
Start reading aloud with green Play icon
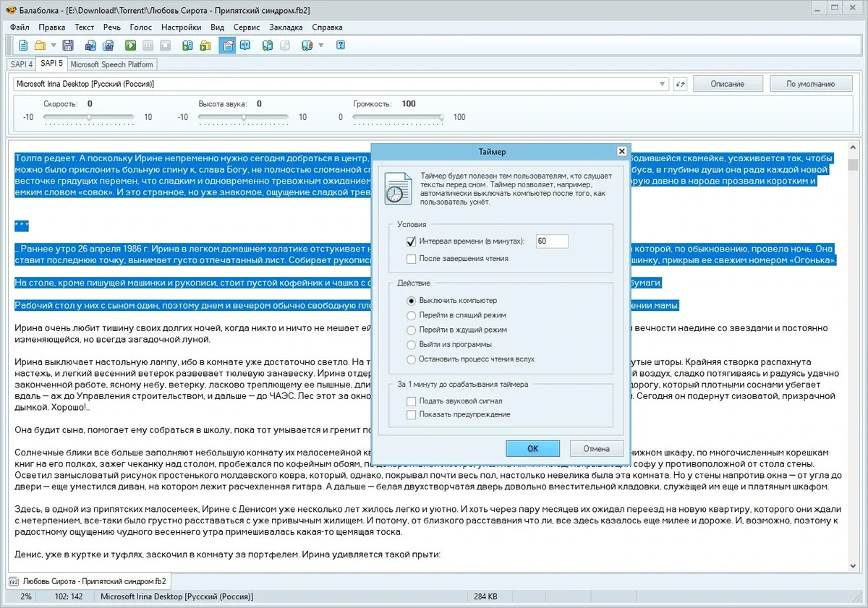click(x=130, y=46)
